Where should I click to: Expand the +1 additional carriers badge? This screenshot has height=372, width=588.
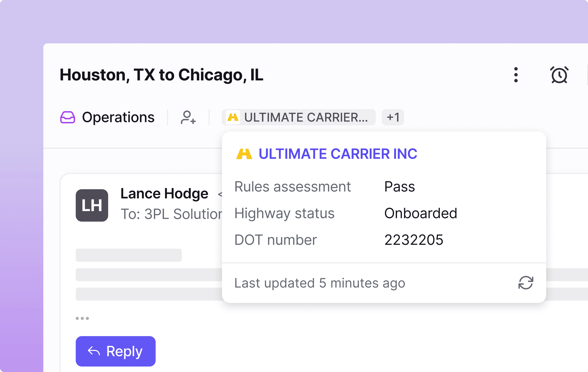pos(393,117)
